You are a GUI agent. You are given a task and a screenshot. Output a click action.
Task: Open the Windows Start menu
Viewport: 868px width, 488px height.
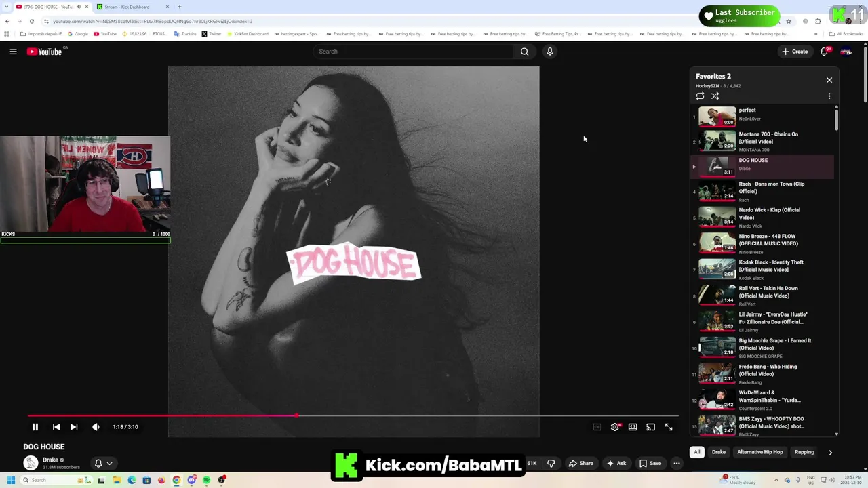11,480
